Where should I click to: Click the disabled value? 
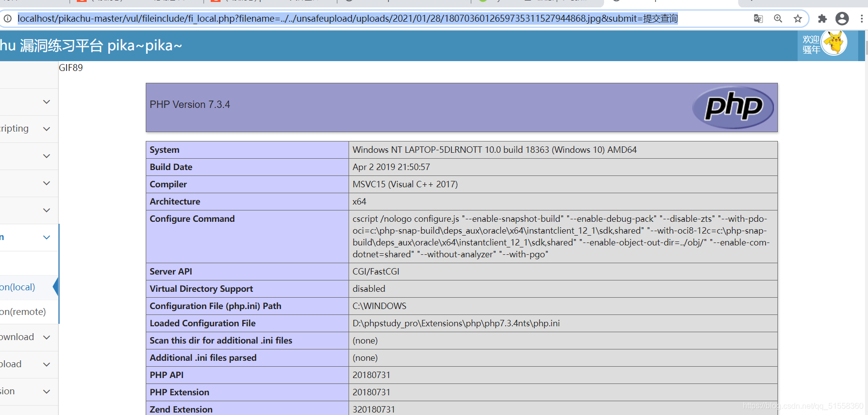tap(369, 289)
